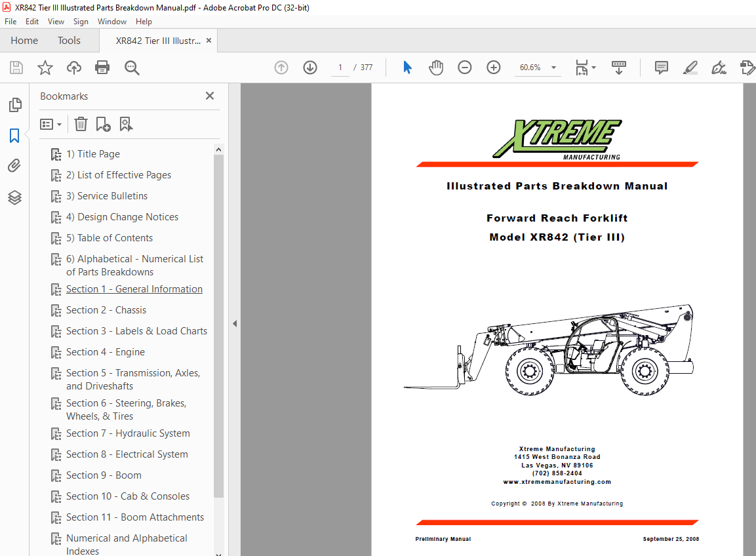Jump to Section 2 - Chassis

(x=106, y=310)
